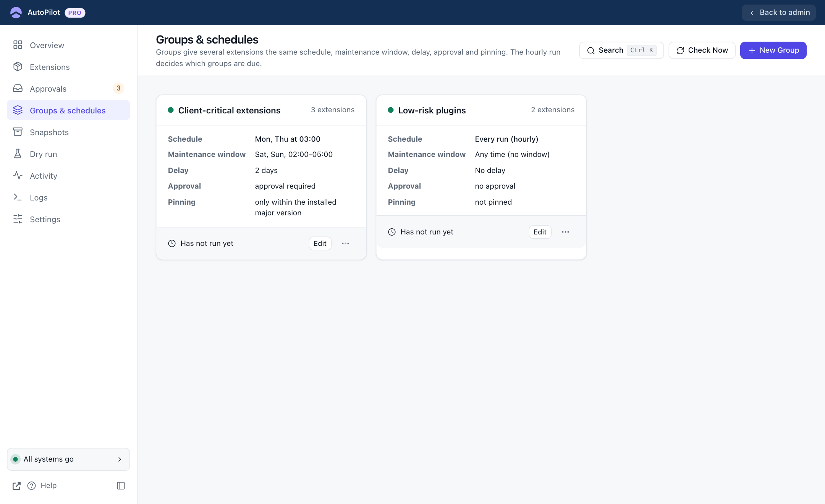Click the Dry run flask icon
The height and width of the screenshot is (504, 825).
18,154
